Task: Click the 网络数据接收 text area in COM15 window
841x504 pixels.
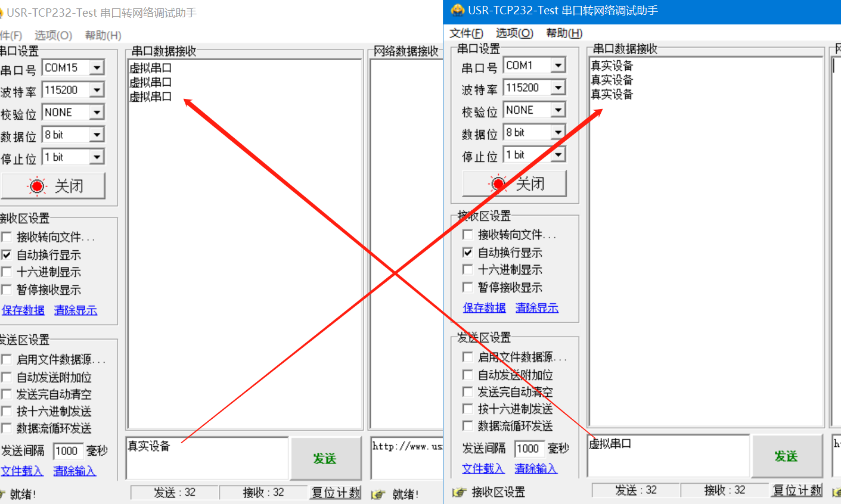Action: tap(406, 244)
